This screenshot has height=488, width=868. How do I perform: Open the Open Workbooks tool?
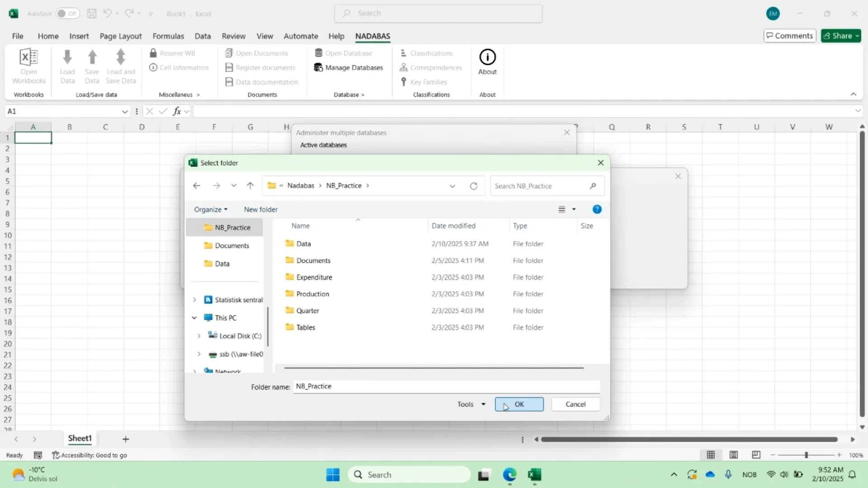point(28,66)
